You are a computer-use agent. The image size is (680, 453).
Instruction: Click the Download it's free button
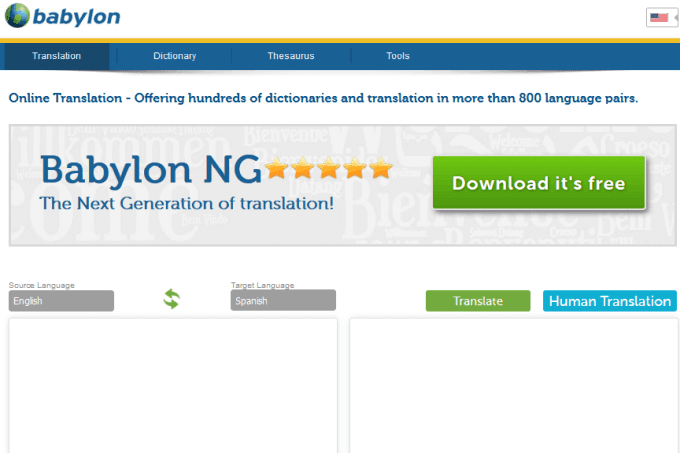[539, 183]
